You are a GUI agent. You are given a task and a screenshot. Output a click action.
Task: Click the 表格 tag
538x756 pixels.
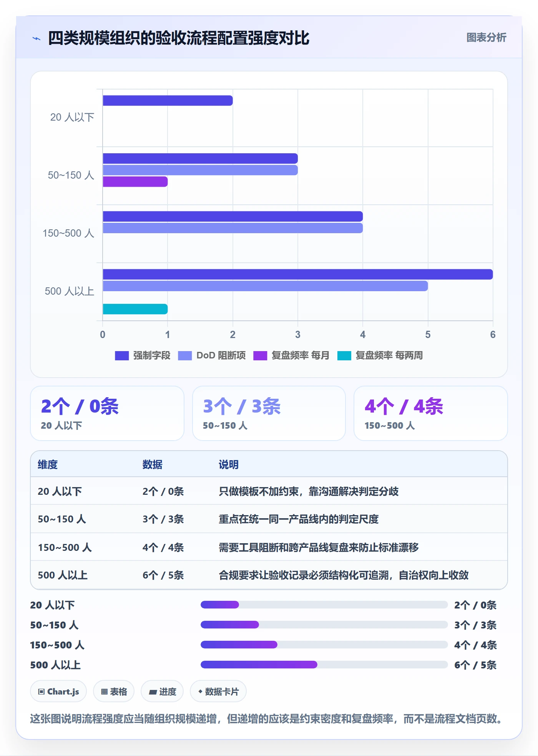pyautogui.click(x=114, y=691)
